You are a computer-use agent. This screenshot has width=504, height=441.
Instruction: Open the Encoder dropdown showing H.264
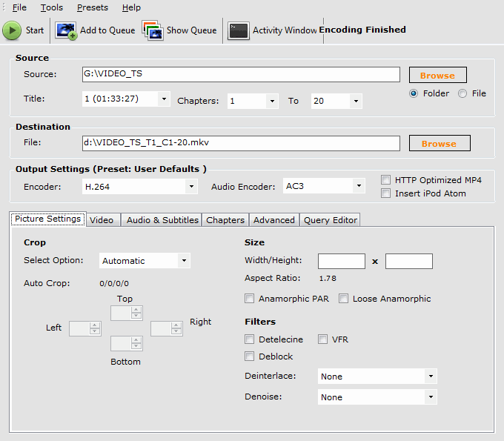pyautogui.click(x=140, y=187)
